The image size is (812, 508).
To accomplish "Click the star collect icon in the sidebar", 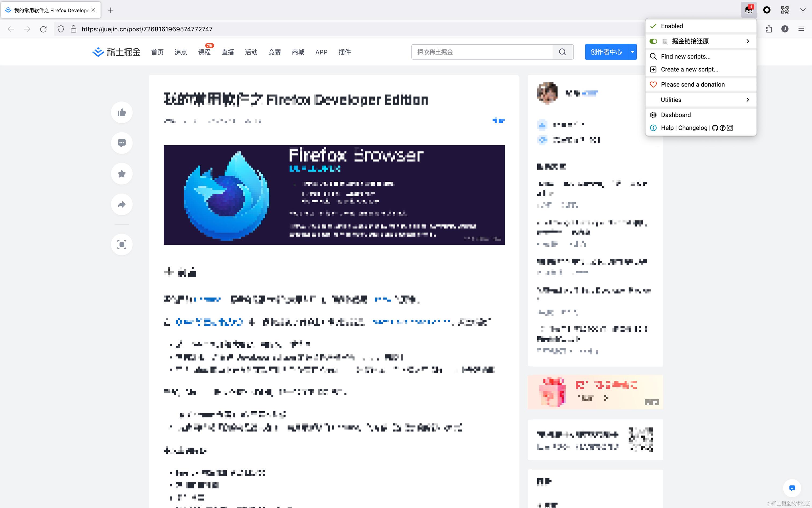I will pyautogui.click(x=122, y=173).
